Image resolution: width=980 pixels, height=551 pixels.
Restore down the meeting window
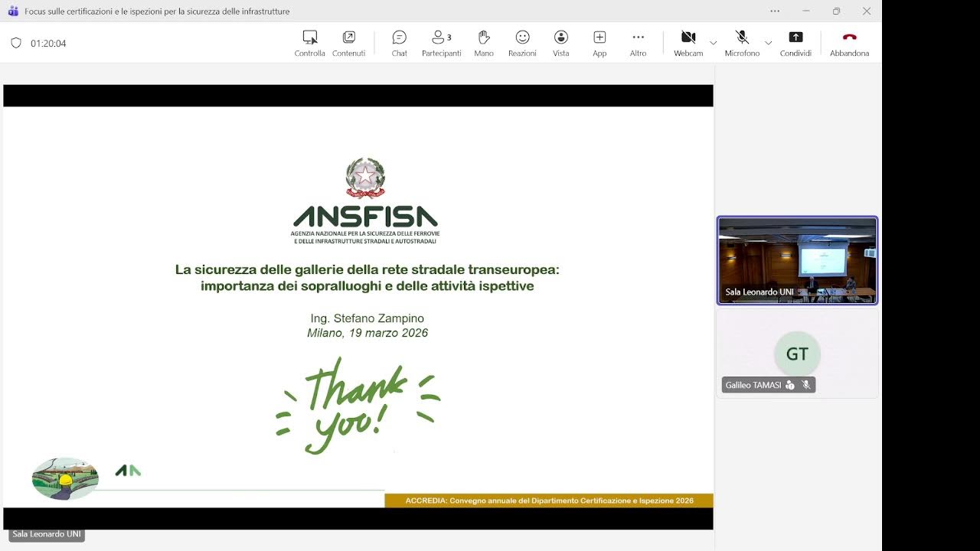click(836, 11)
